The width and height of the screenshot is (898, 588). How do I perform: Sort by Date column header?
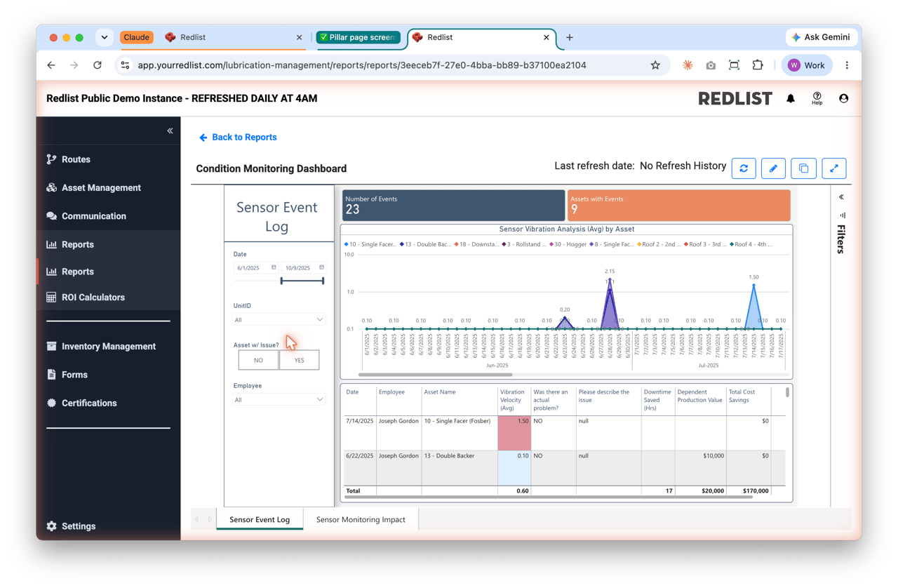[x=352, y=392]
